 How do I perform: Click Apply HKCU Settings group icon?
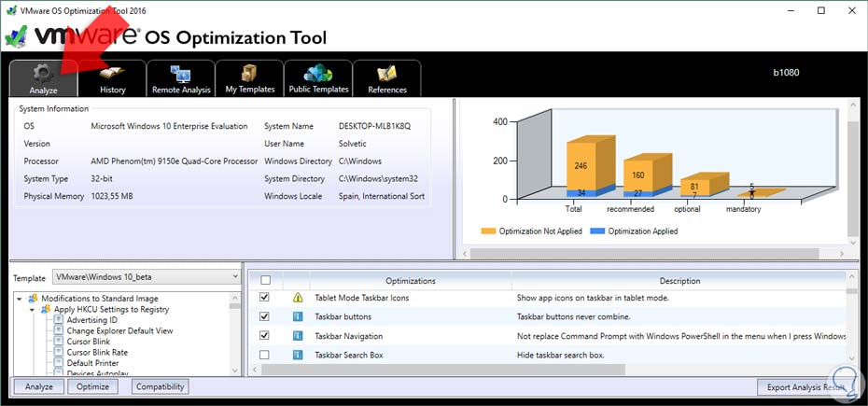click(x=46, y=309)
